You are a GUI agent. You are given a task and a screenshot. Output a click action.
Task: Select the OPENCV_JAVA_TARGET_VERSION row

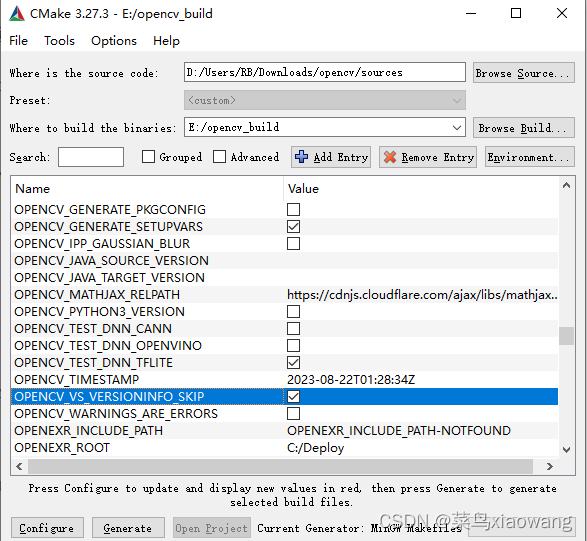click(285, 278)
